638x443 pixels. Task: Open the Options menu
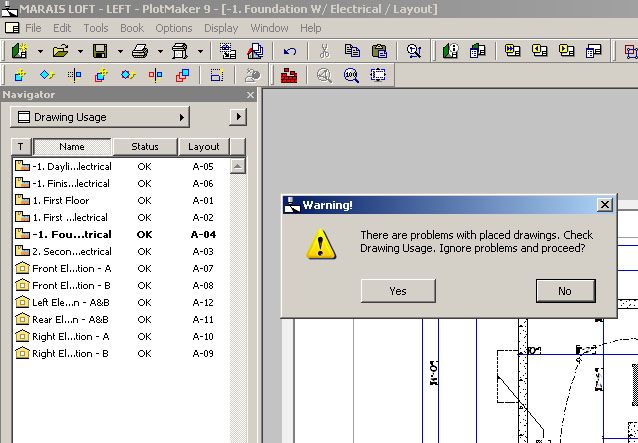click(174, 28)
